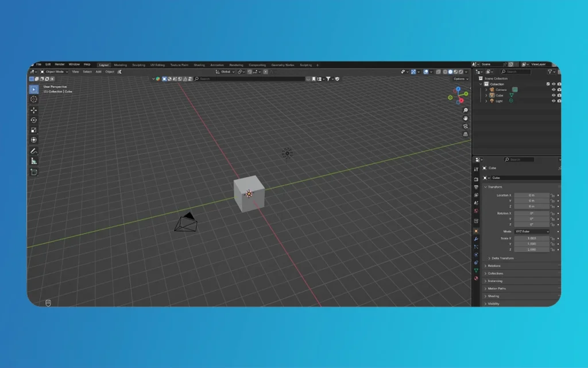Open the Render menu

pyautogui.click(x=60, y=64)
